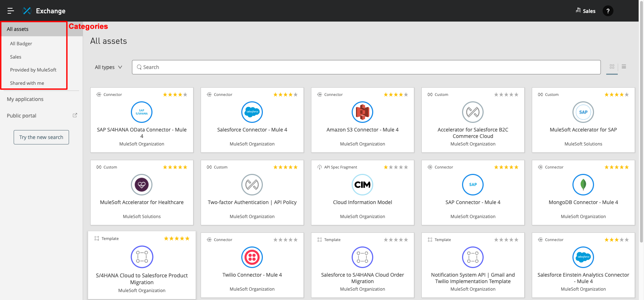Click Connector type icon on Amazon S3 card
The width and height of the screenshot is (644, 300).
[319, 94]
